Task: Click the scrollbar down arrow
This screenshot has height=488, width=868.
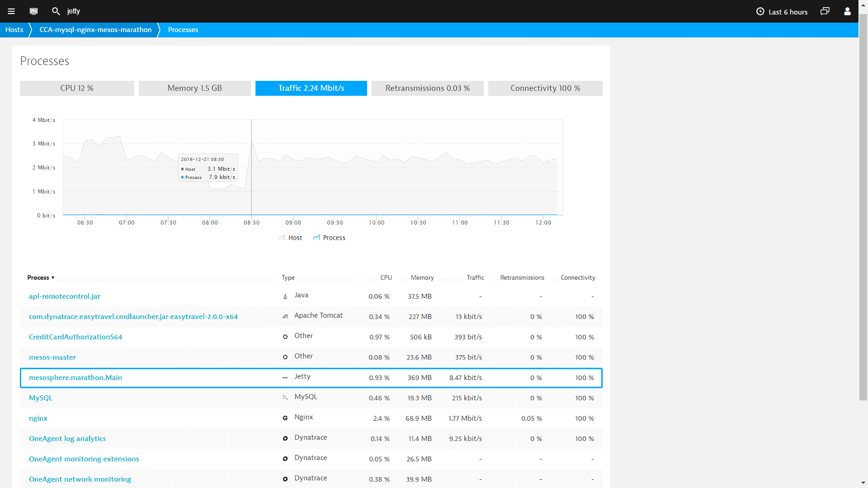Action: [x=863, y=483]
